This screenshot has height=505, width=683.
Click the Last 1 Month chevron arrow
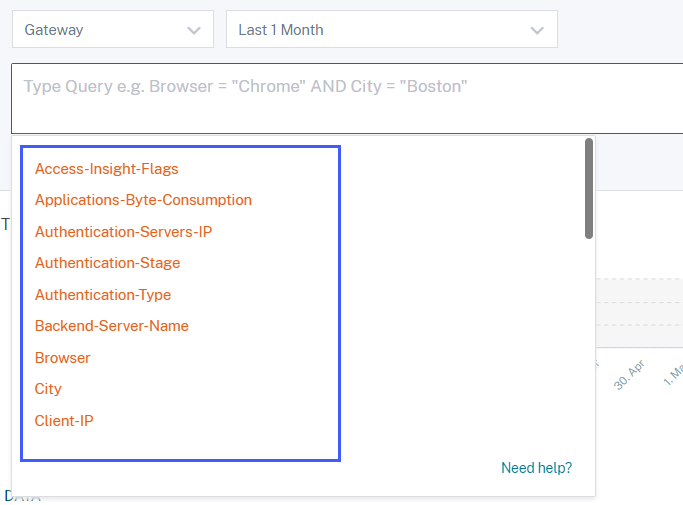click(538, 30)
